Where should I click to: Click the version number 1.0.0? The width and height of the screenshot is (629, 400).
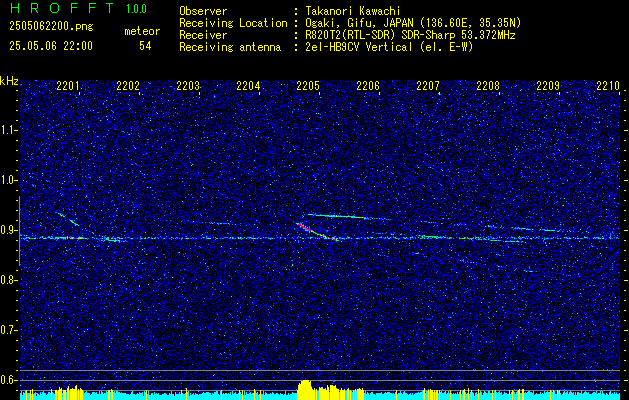point(136,9)
